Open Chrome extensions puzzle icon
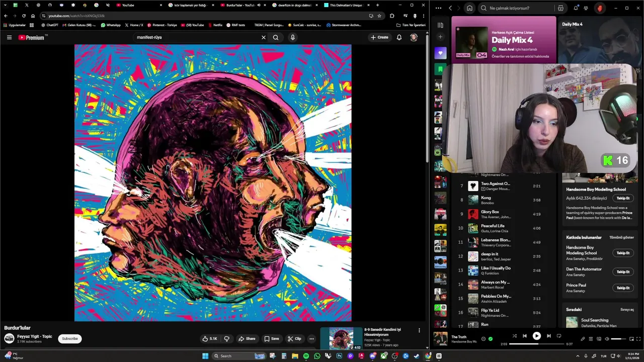Viewport: 644px width, 362px height. 392,16
